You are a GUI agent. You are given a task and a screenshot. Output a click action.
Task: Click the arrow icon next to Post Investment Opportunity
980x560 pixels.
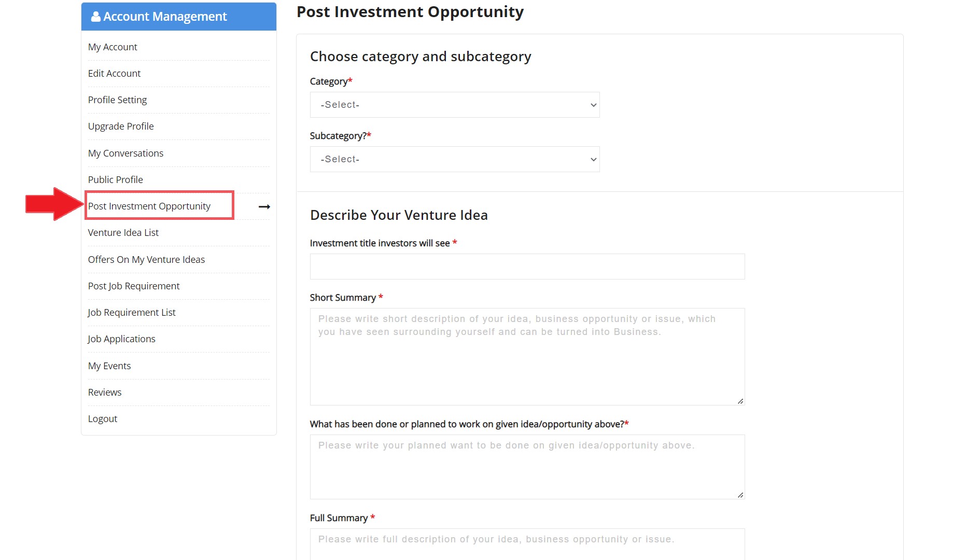coord(264,206)
